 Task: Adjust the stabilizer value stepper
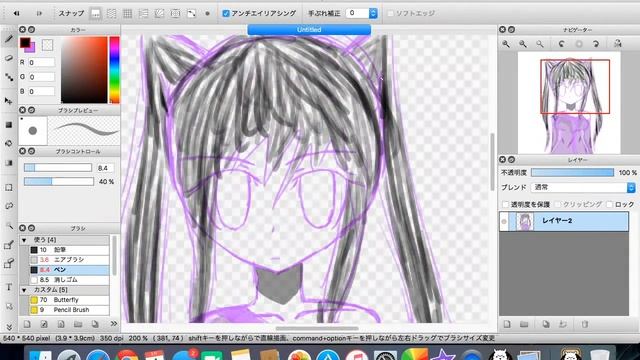(x=373, y=13)
